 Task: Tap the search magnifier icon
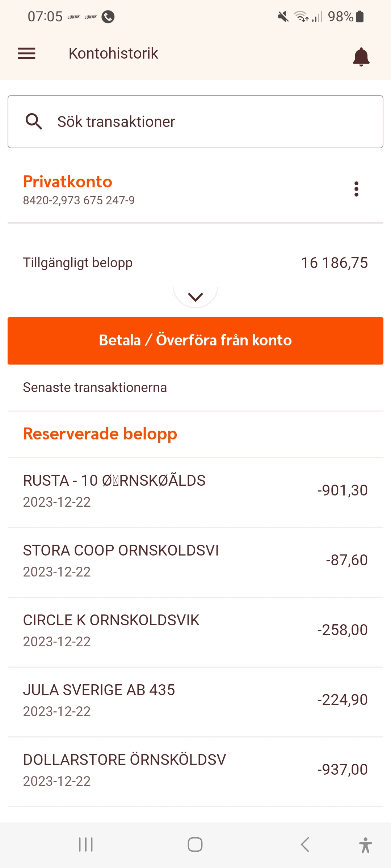(34, 122)
